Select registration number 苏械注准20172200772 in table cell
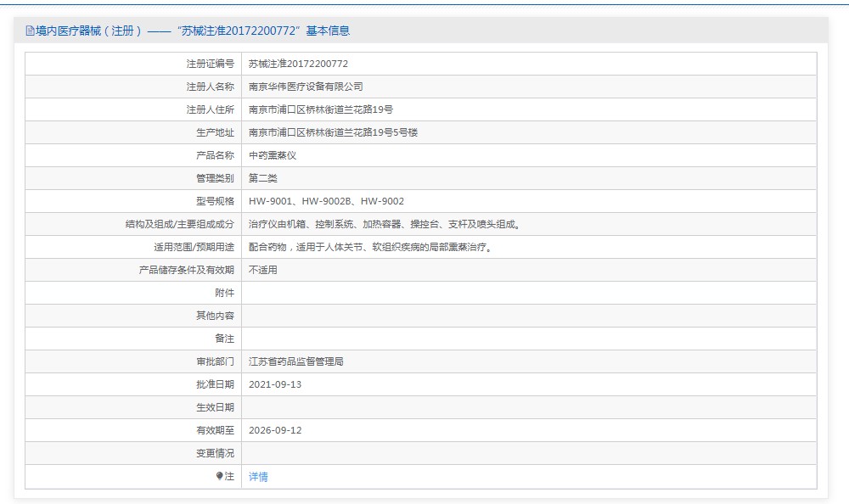 (x=298, y=64)
